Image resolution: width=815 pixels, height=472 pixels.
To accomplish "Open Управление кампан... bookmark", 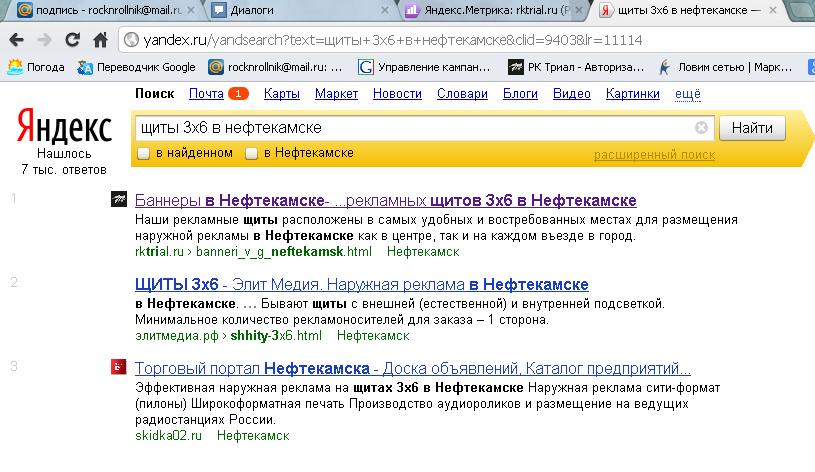I will pos(424,67).
